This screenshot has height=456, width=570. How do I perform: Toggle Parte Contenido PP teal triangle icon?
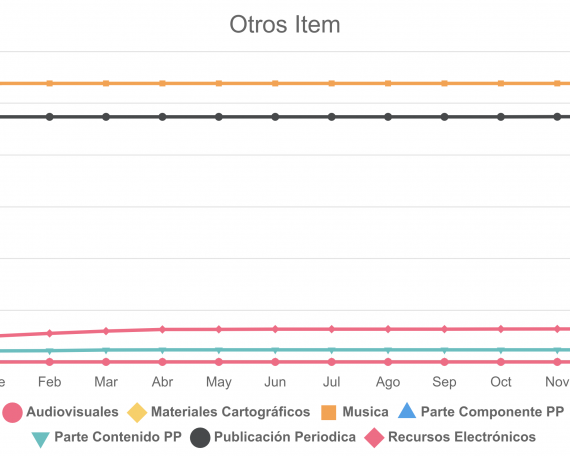40,440
